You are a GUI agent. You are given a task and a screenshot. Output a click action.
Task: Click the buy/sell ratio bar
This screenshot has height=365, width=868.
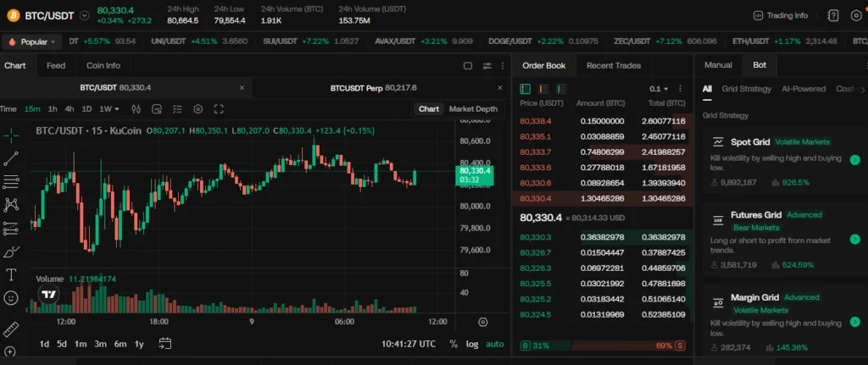[x=603, y=346]
